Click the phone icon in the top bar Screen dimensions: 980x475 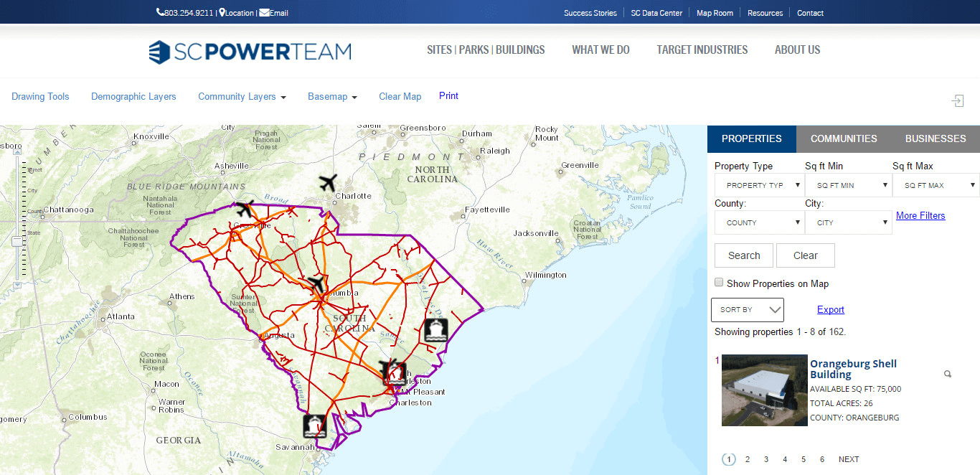tap(160, 13)
